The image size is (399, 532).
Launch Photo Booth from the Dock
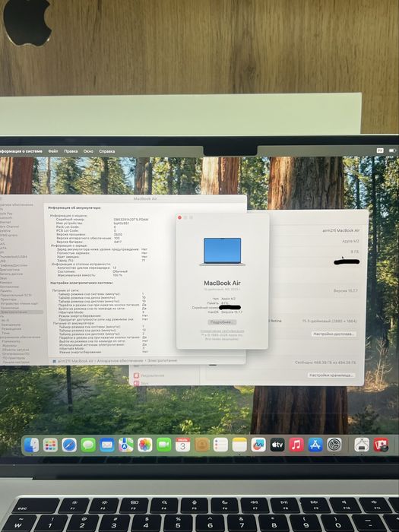(381, 445)
